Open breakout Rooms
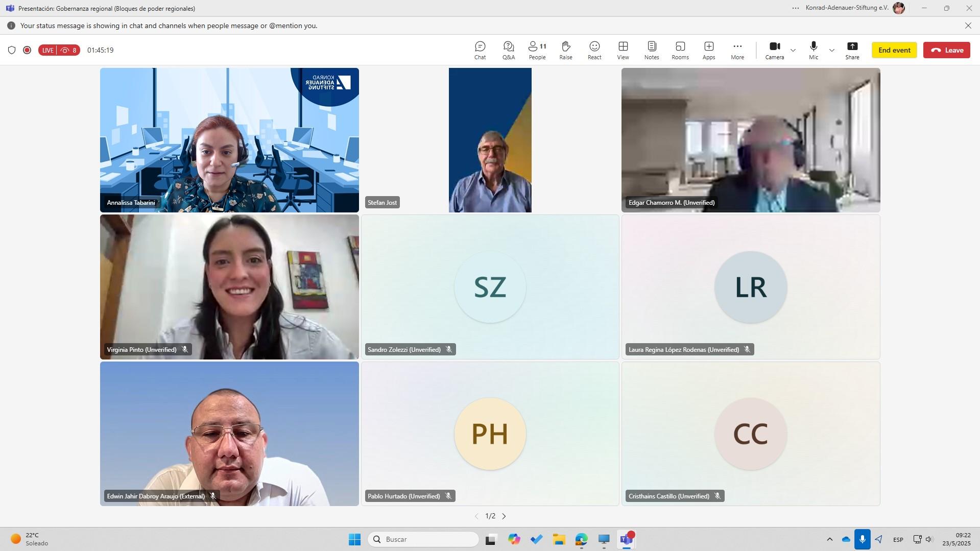 tap(680, 50)
